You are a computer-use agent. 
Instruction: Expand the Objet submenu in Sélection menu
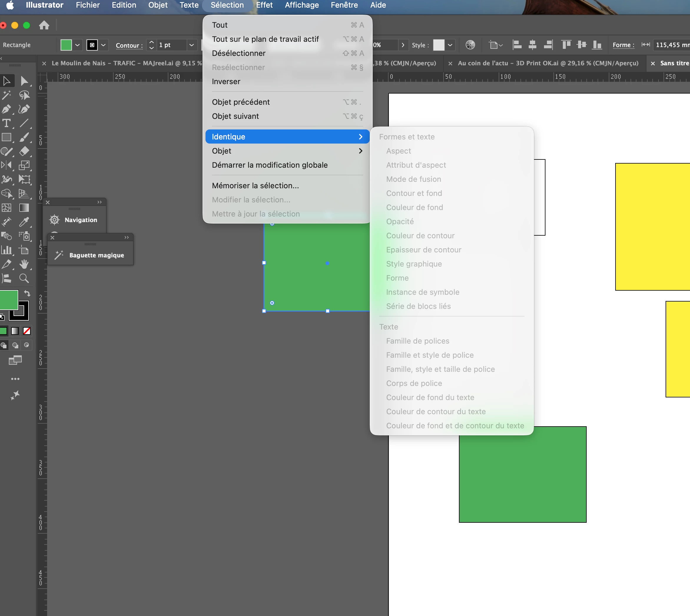click(287, 151)
